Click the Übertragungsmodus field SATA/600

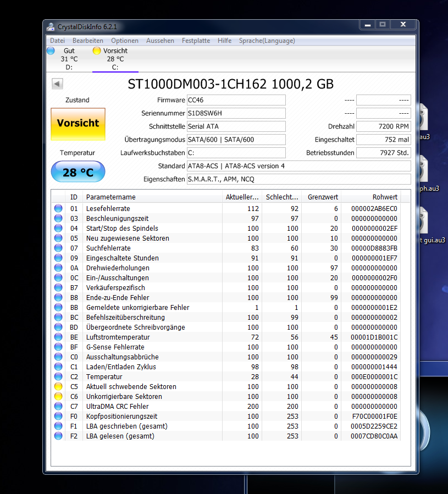point(236,140)
